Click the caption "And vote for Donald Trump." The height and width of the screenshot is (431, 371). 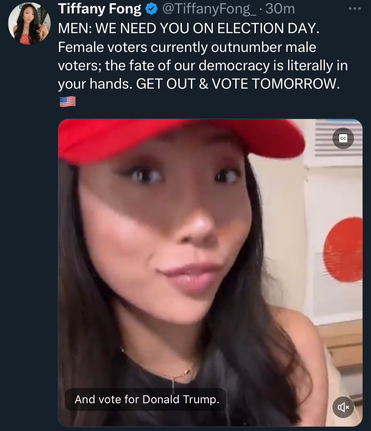click(x=147, y=399)
